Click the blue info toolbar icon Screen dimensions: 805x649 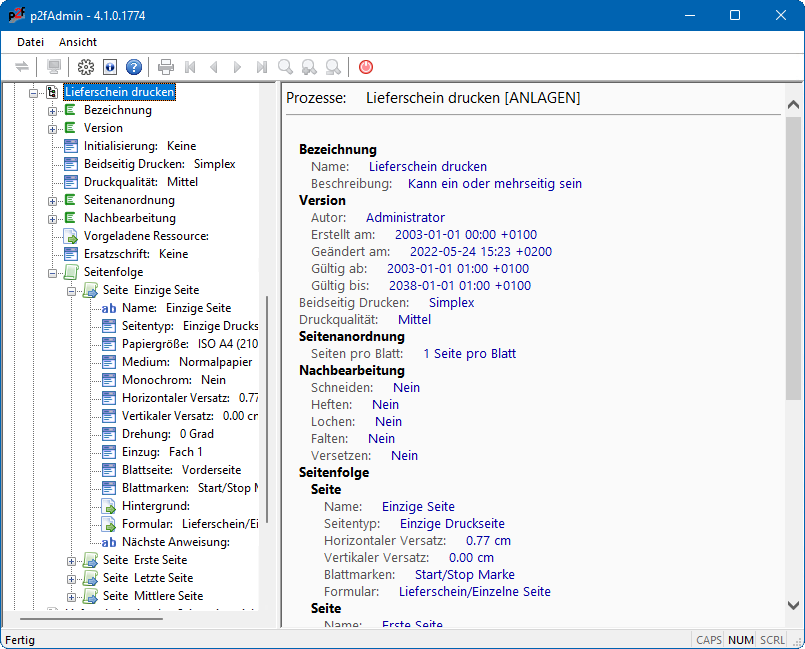pyautogui.click(x=110, y=67)
